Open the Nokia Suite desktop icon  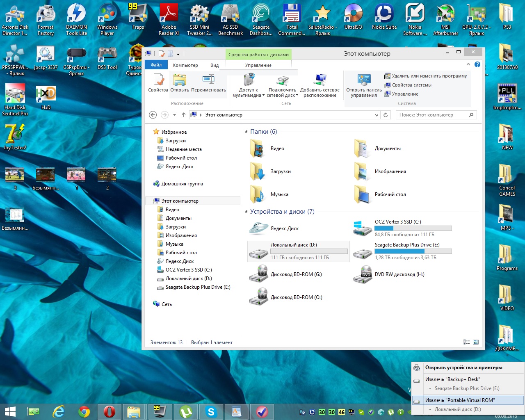click(384, 17)
